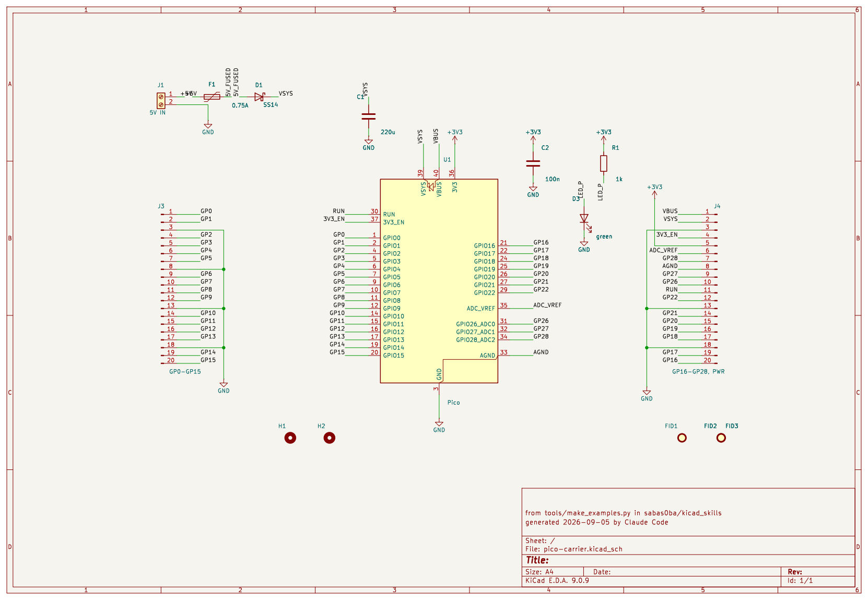The width and height of the screenshot is (868, 600).
Task: Select the "U1" reference designator
Action: (x=447, y=160)
